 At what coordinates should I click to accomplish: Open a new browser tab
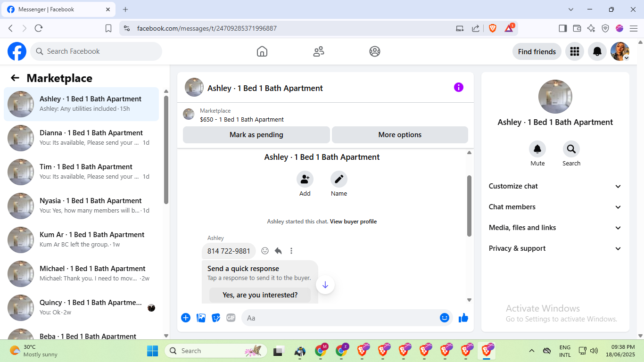coord(125,9)
